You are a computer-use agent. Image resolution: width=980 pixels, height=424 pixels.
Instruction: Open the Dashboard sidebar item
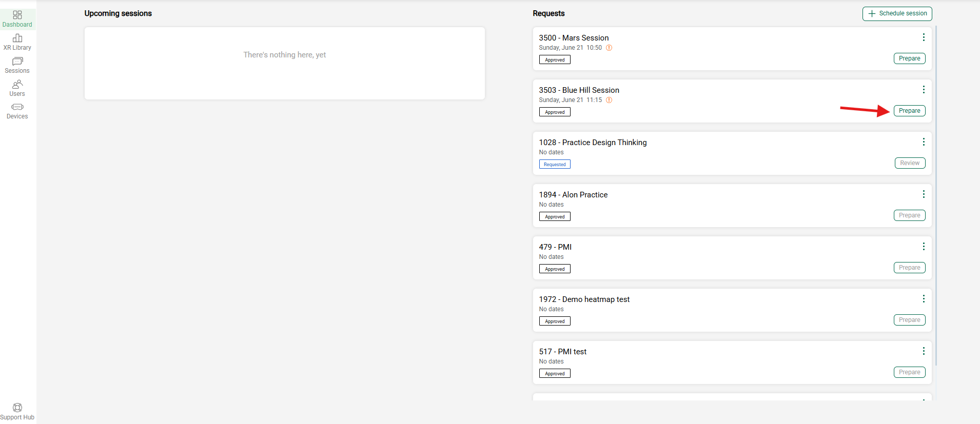tap(17, 19)
